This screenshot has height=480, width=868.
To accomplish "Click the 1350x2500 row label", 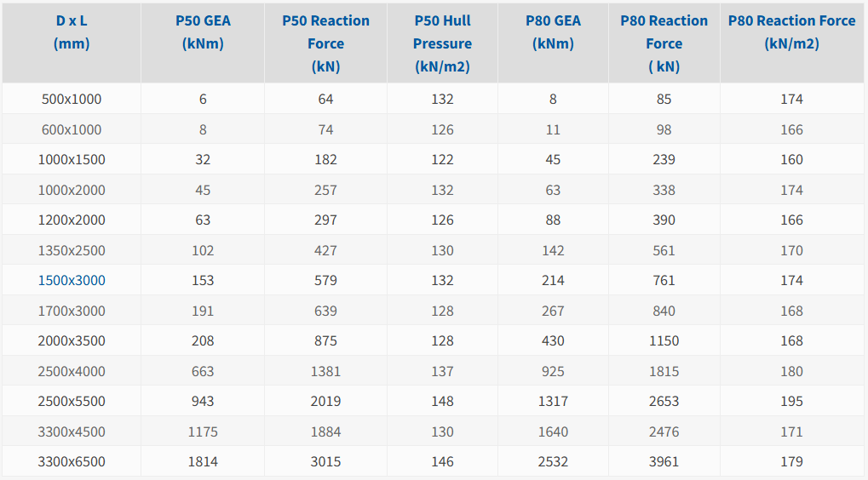I will (x=72, y=250).
